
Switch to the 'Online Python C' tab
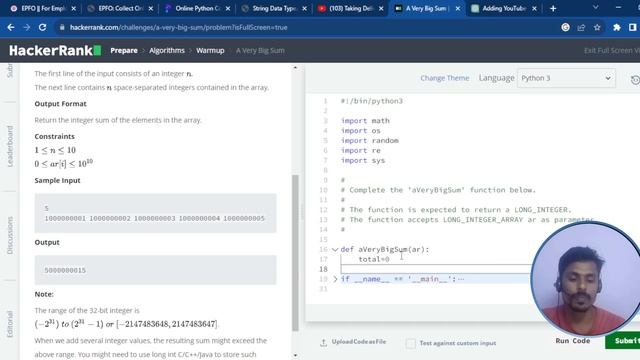click(198, 8)
